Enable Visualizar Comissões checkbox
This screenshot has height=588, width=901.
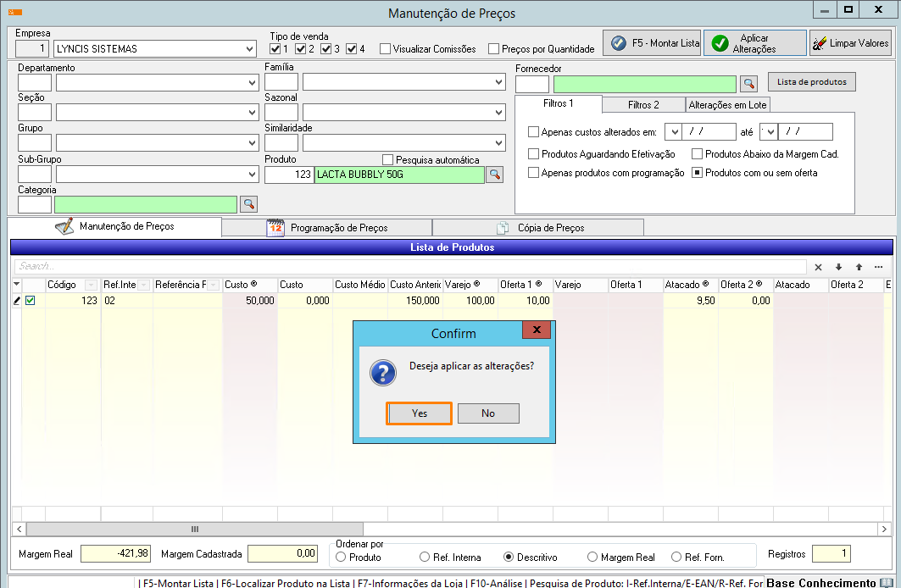click(386, 49)
